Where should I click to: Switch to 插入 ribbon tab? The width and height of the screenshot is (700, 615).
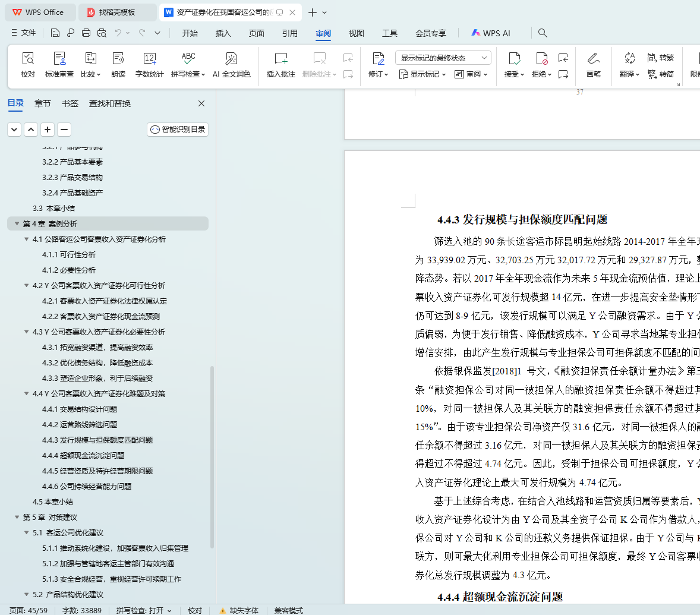[223, 33]
